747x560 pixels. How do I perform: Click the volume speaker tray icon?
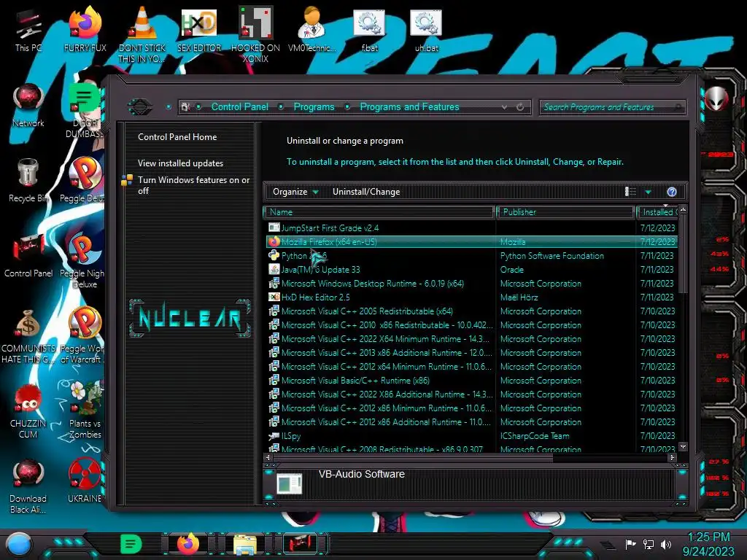coord(666,544)
